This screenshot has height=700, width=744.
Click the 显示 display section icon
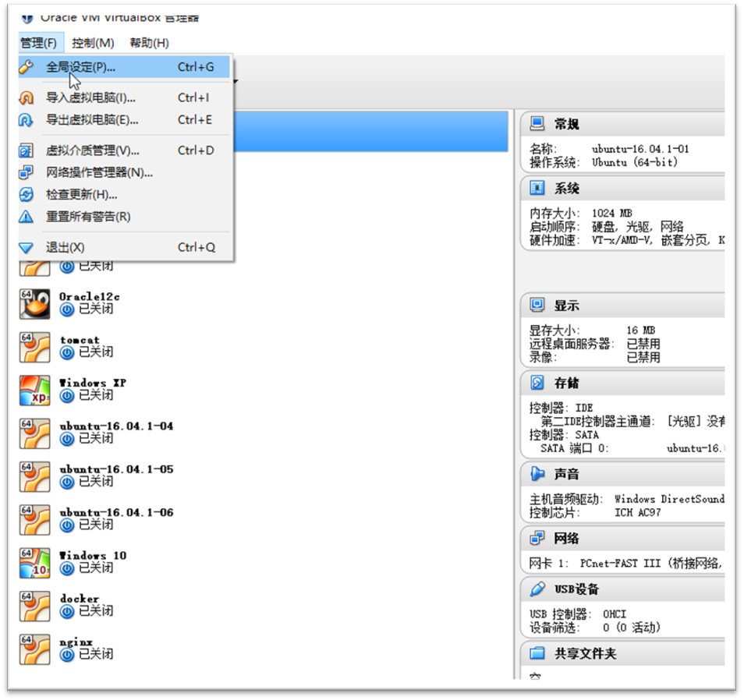click(x=537, y=305)
